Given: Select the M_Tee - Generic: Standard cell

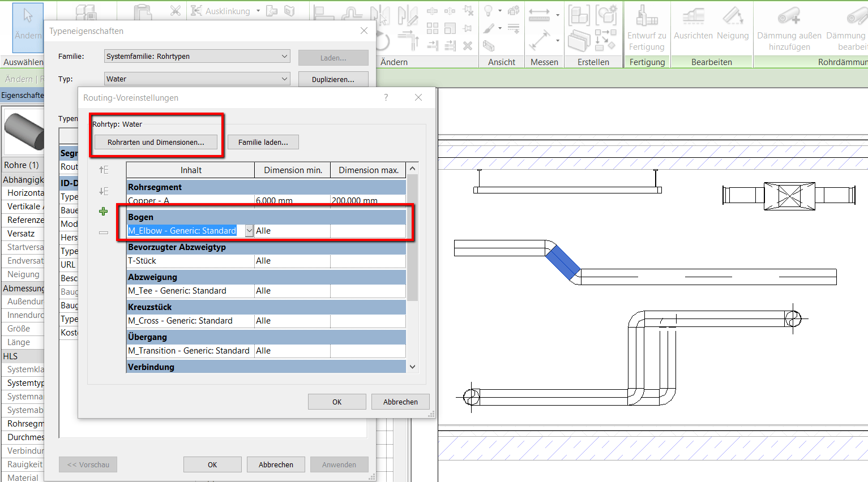Looking at the screenshot, I should click(190, 291).
